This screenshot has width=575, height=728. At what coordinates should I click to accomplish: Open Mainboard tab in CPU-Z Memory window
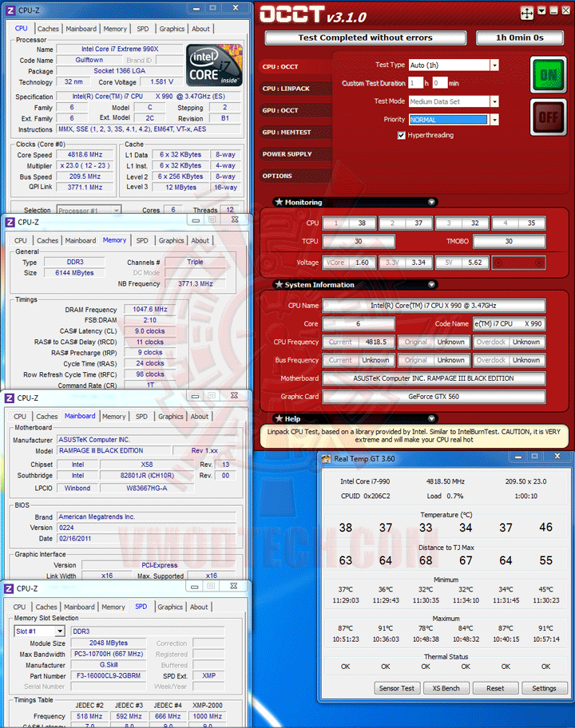coord(81,240)
